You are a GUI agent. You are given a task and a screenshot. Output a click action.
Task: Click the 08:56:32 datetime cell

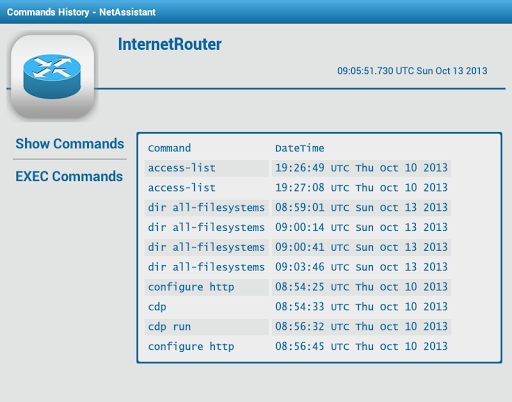[361, 327]
